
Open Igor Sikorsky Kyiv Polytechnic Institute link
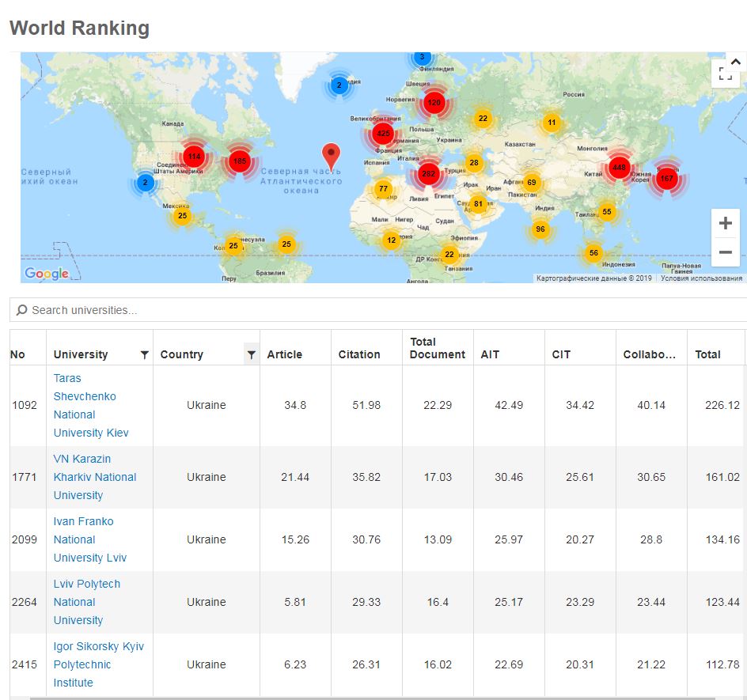click(x=99, y=664)
